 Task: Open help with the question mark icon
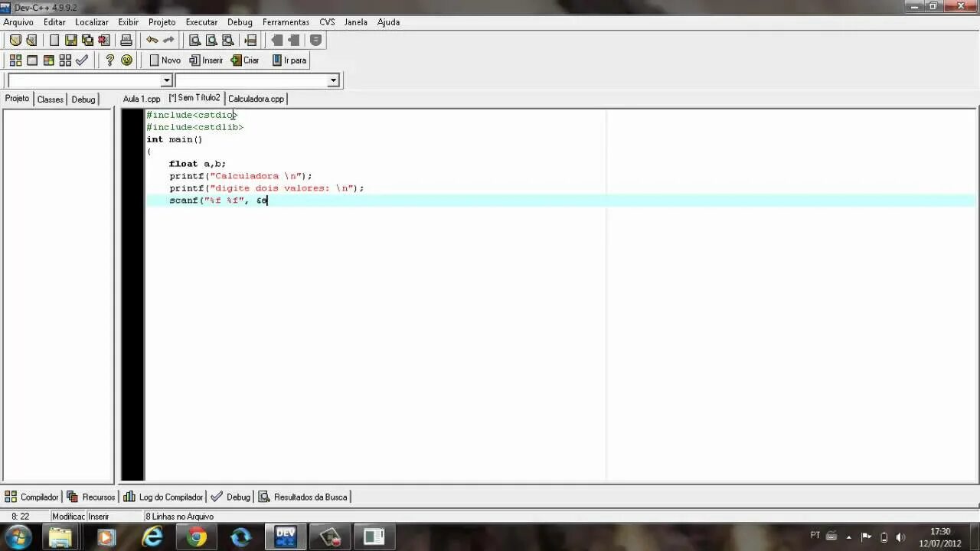(x=109, y=60)
